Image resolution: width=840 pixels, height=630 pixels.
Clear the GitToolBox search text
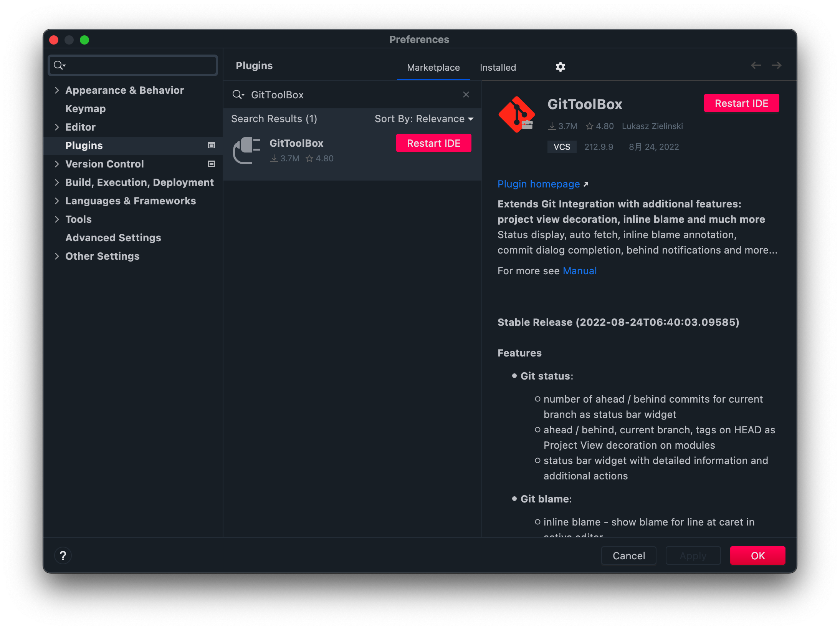pyautogui.click(x=466, y=94)
